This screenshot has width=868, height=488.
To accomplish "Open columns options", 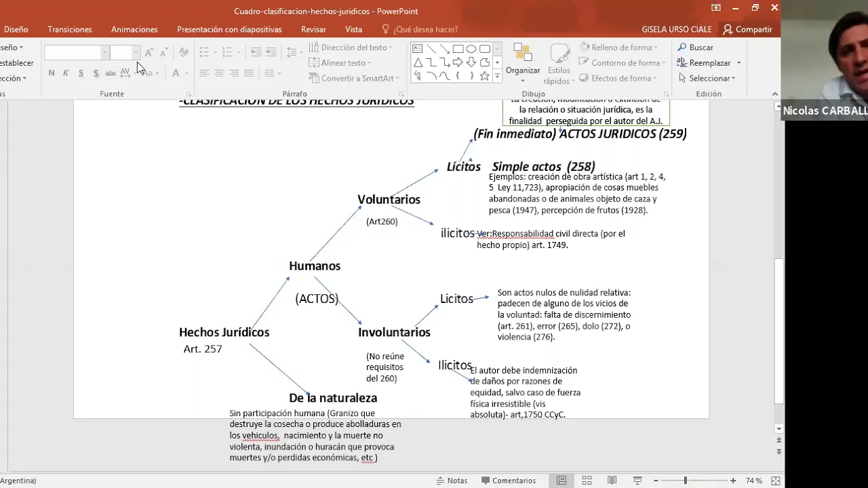I will click(x=272, y=73).
